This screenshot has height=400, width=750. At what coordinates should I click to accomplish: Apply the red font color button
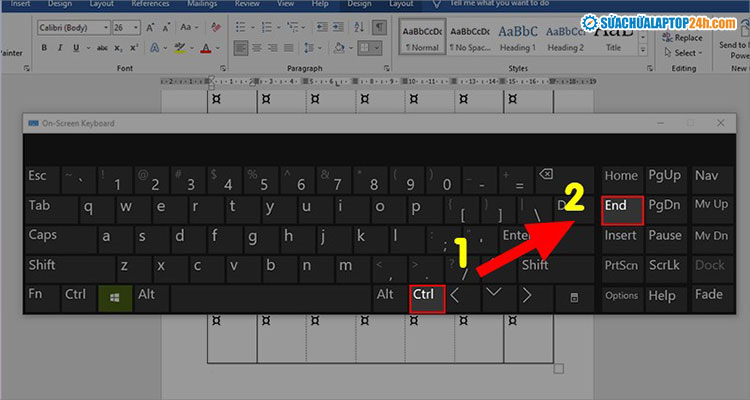tap(206, 48)
